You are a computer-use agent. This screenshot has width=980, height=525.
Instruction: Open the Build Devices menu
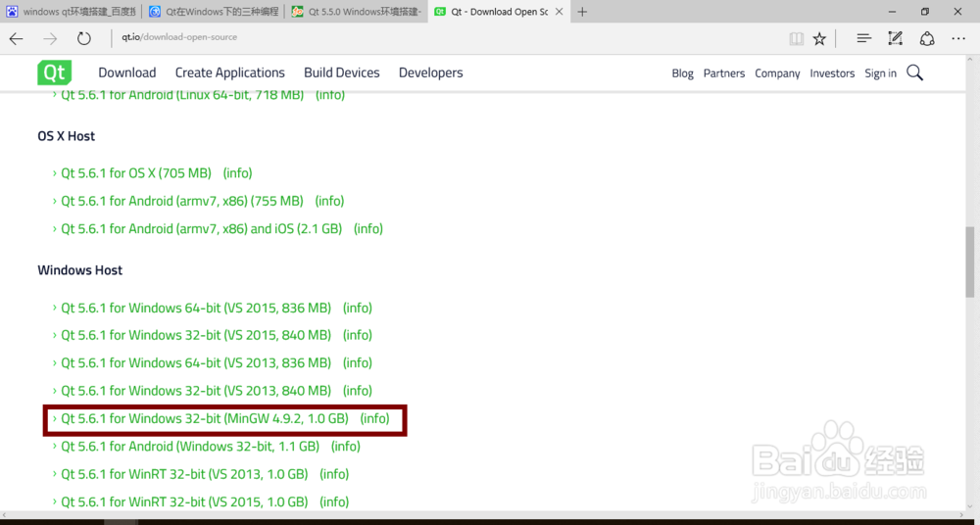342,72
